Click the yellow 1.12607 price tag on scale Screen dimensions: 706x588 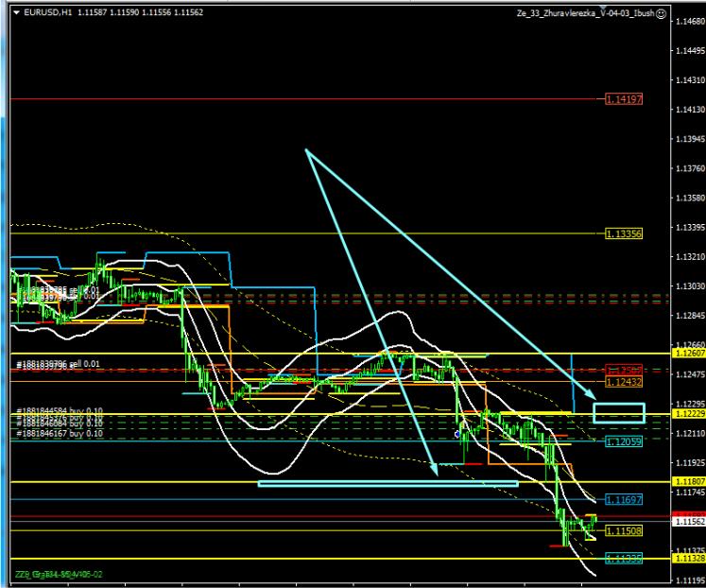(x=687, y=353)
